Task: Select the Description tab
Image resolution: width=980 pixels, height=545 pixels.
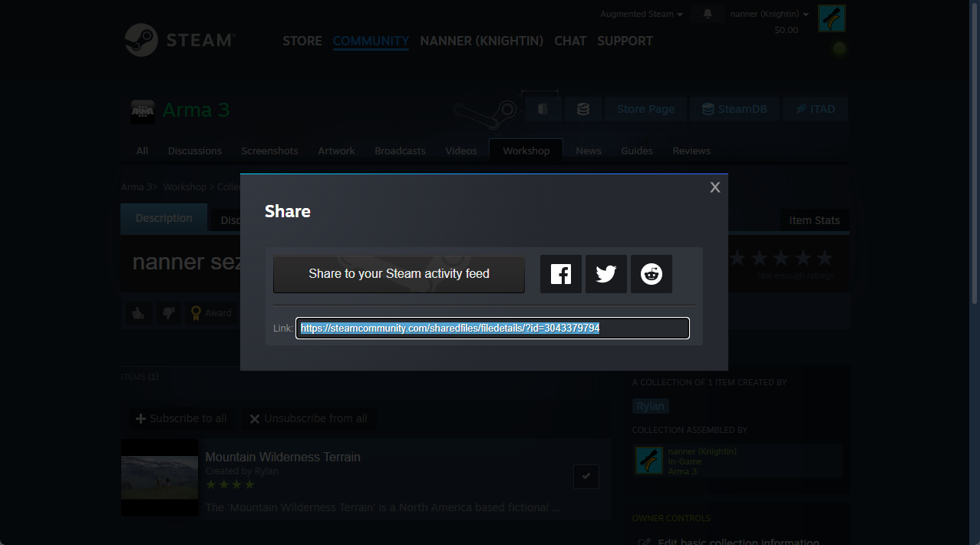Action: 163,218
